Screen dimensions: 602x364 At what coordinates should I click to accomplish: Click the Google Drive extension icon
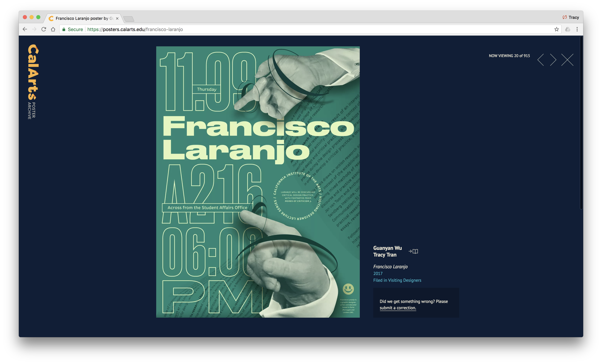click(x=568, y=29)
